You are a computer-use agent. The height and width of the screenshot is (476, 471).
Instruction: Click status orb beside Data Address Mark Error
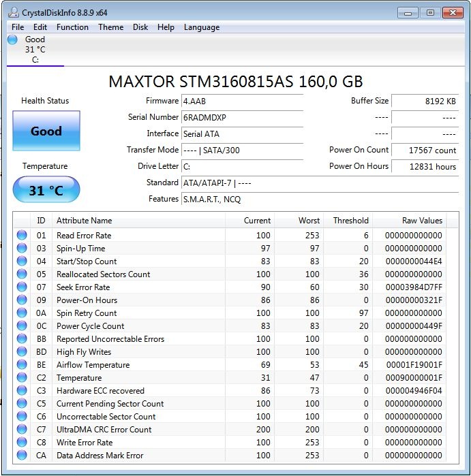pos(22,456)
